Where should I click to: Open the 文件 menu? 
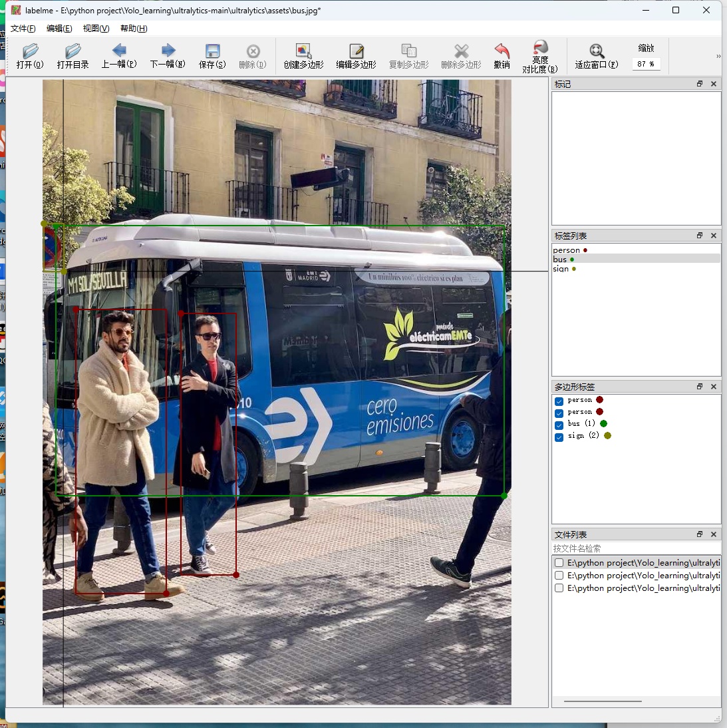click(23, 29)
